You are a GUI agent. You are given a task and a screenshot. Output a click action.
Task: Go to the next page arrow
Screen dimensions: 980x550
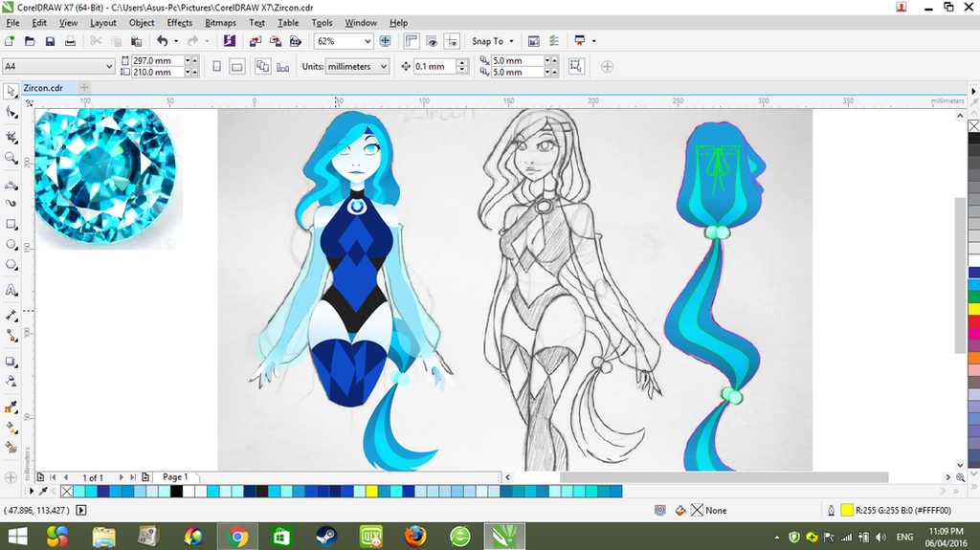(121, 477)
